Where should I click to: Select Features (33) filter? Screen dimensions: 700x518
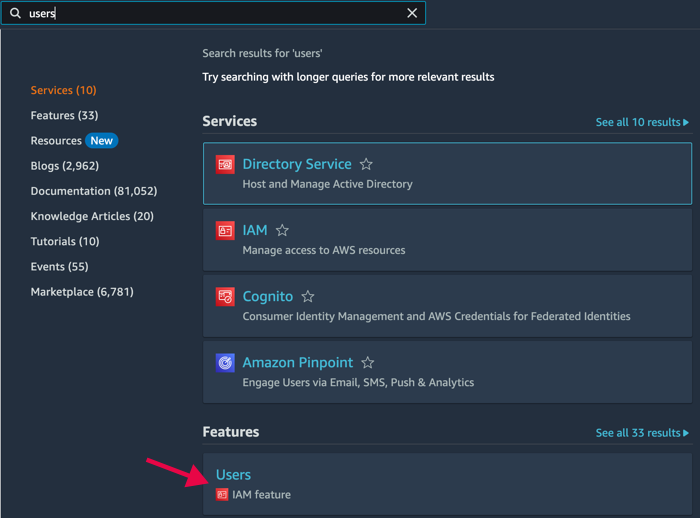(64, 116)
